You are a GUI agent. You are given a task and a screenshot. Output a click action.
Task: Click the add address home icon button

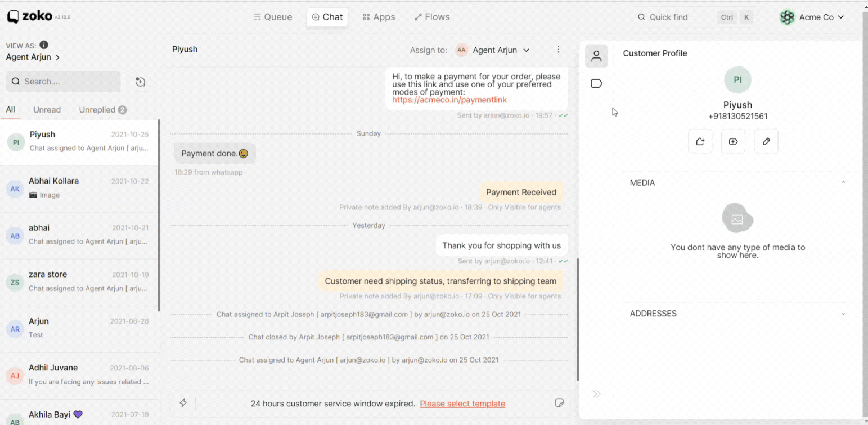click(700, 141)
